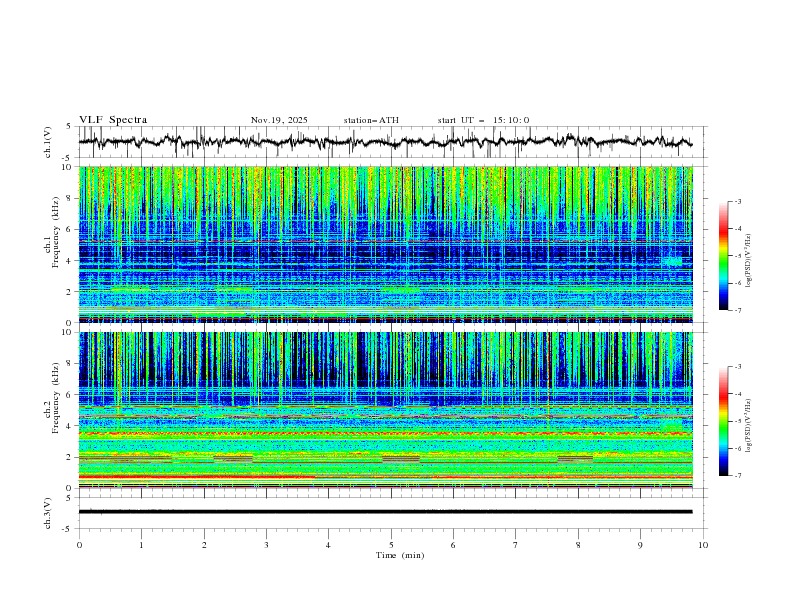Click the "-5" tick on ch.2 colorbar

pyautogui.click(x=737, y=421)
